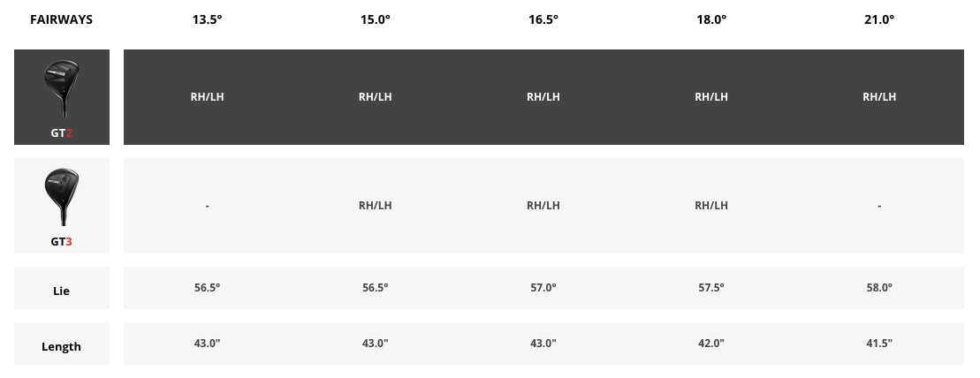980x378 pixels.
Task: Click the Lie row label
Action: [x=61, y=291]
